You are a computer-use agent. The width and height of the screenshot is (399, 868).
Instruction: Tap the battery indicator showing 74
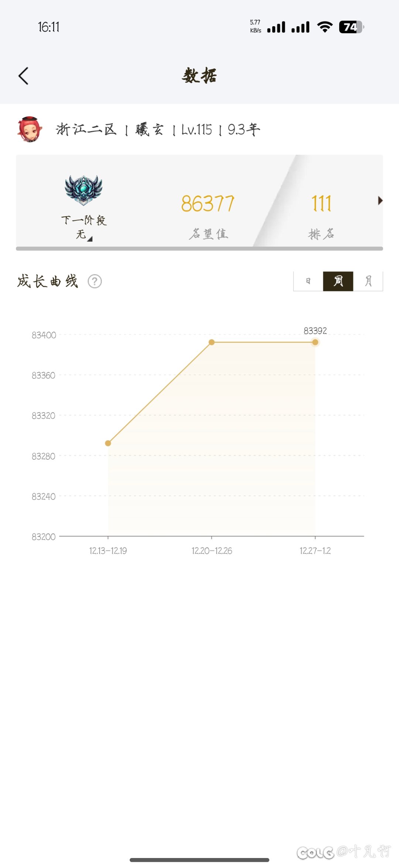351,27
